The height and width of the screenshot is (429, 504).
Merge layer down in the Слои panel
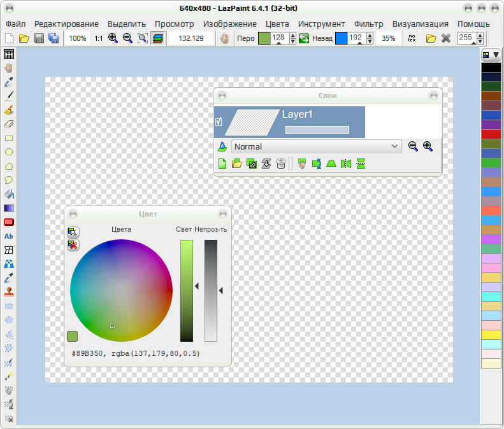266,164
